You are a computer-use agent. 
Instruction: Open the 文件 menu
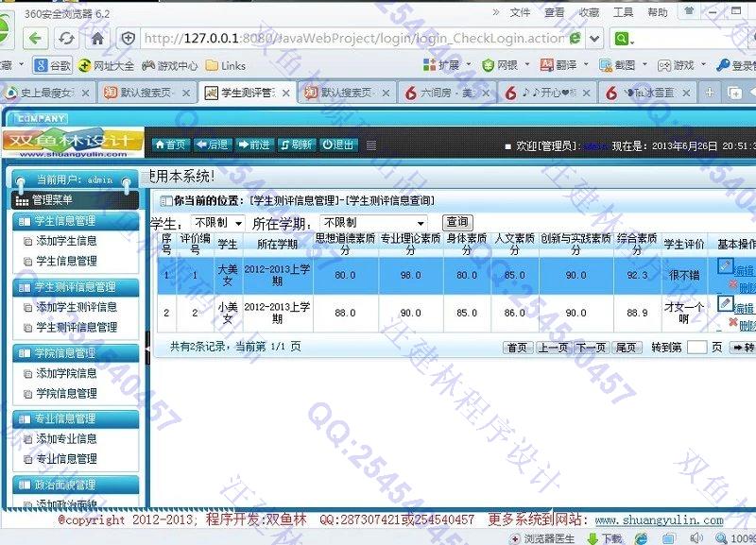click(520, 12)
